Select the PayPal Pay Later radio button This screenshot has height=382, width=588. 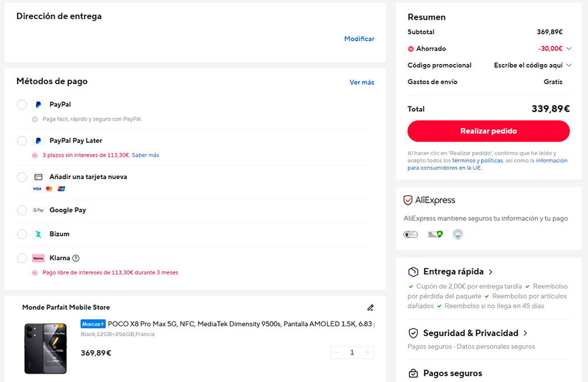pyautogui.click(x=22, y=141)
